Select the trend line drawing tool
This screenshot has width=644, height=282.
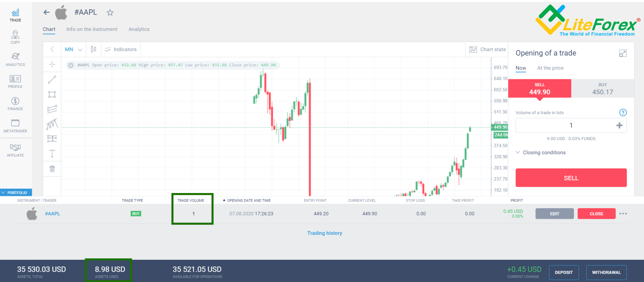click(x=52, y=80)
